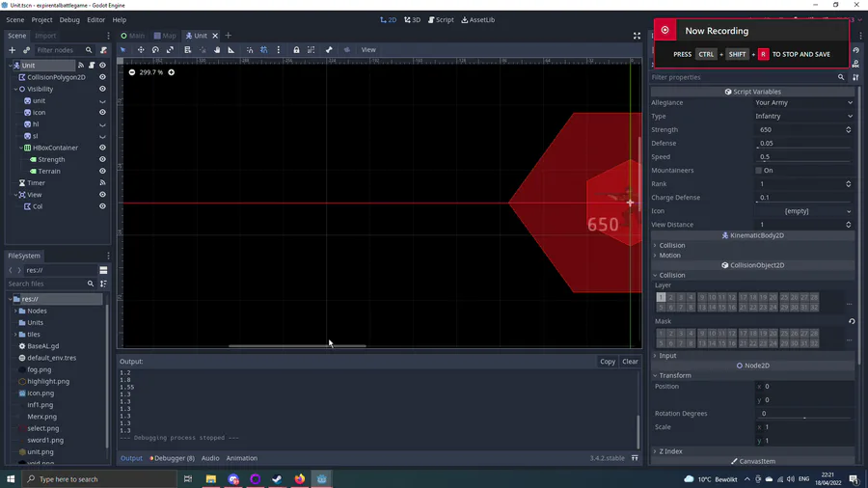Viewport: 868px width, 488px height.
Task: Toggle visibility of HBoxContainer node
Action: coord(102,148)
